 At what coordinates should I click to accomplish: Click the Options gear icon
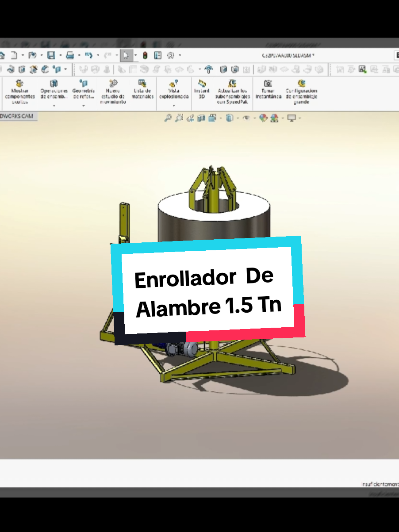coord(171,55)
